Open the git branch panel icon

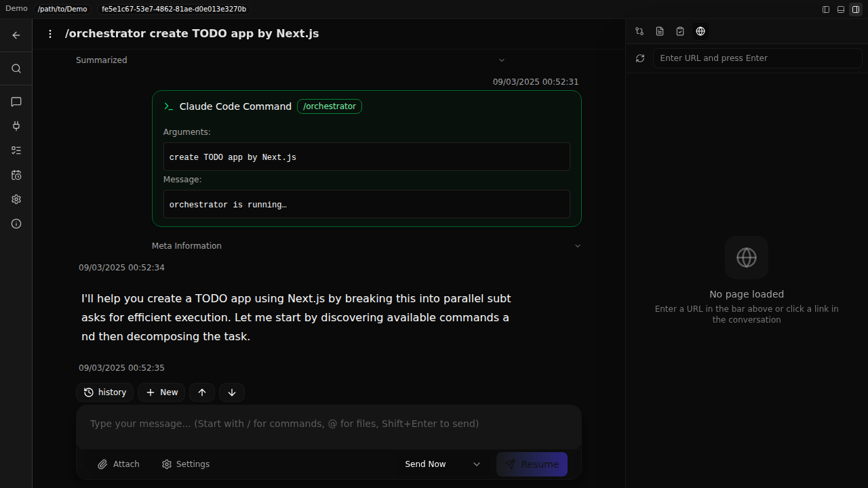pyautogui.click(x=639, y=31)
